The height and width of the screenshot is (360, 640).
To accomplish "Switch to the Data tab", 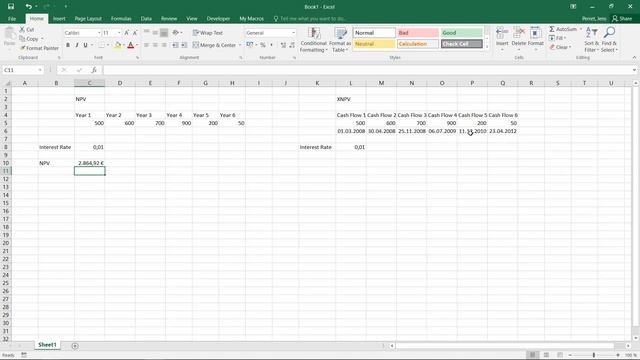I will pyautogui.click(x=146, y=19).
